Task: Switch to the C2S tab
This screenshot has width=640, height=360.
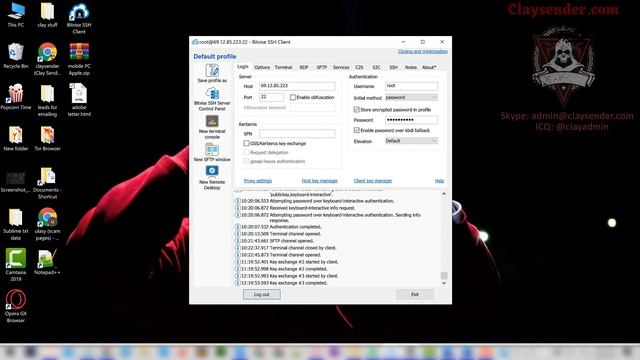Action: point(359,67)
